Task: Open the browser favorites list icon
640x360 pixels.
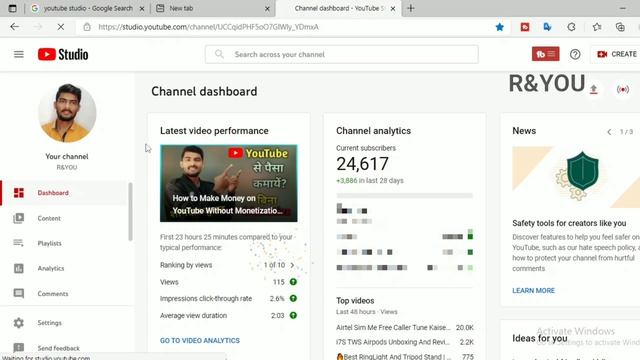Action: point(597,27)
